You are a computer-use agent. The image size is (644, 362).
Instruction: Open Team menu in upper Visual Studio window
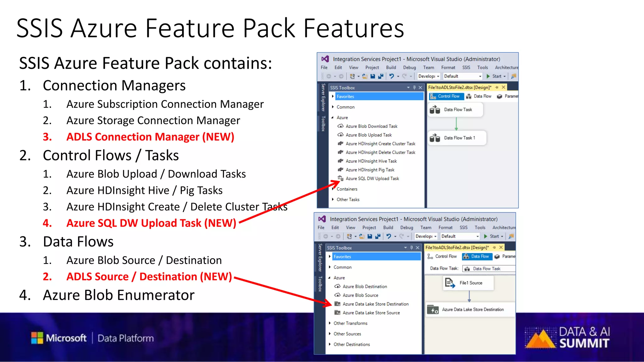coord(428,68)
